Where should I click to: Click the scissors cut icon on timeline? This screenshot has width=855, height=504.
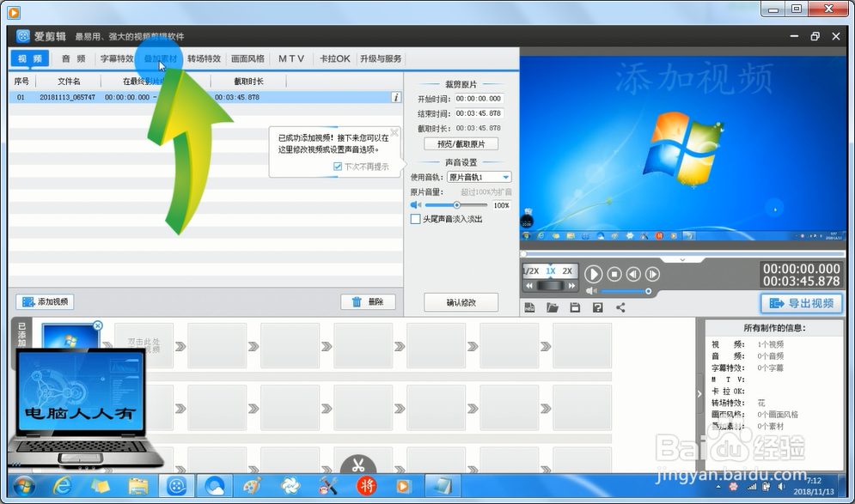(x=358, y=466)
